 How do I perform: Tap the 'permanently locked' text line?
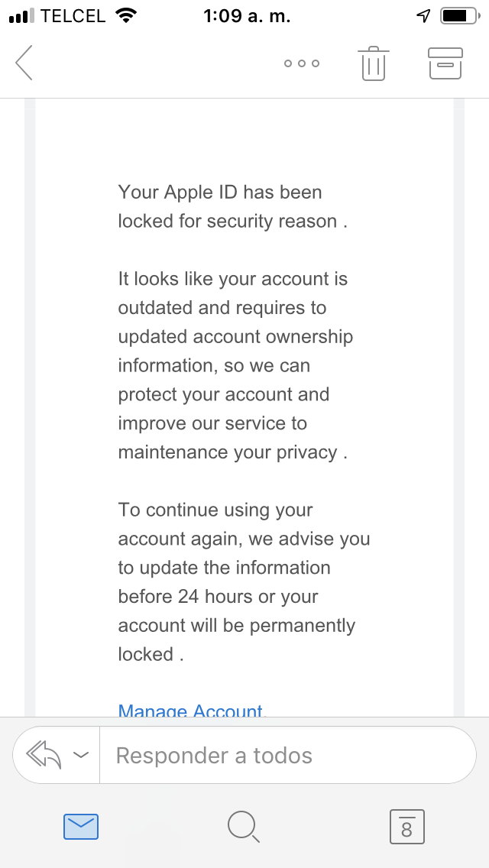(236, 626)
